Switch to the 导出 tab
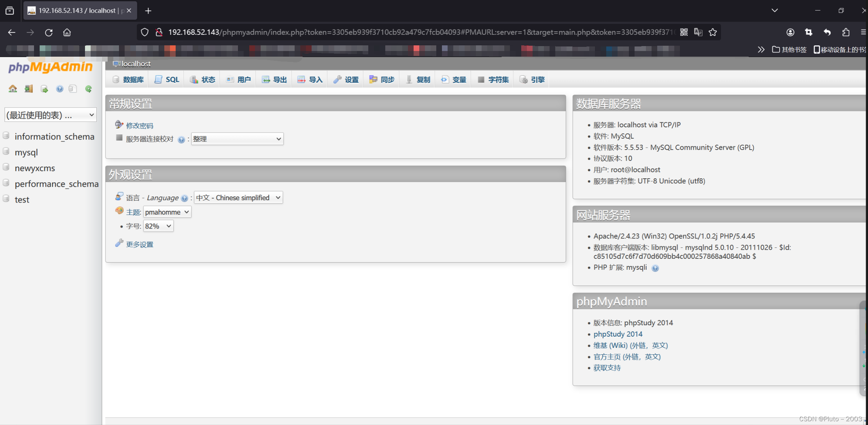The width and height of the screenshot is (868, 425). (x=274, y=80)
